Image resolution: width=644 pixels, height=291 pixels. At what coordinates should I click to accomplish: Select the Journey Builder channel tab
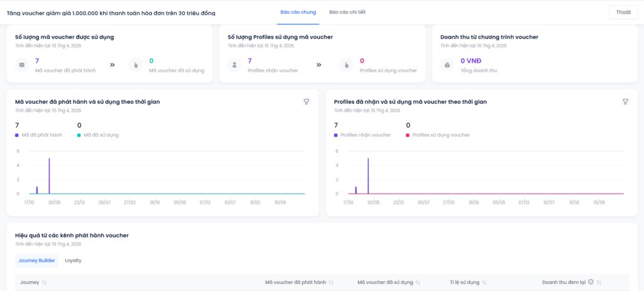click(36, 260)
